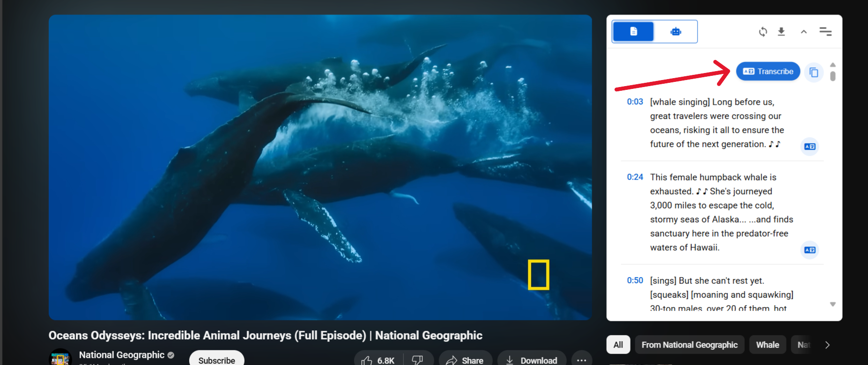The width and height of the screenshot is (868, 365).
Task: Translate the 0:03 transcript segment
Action: click(x=809, y=146)
